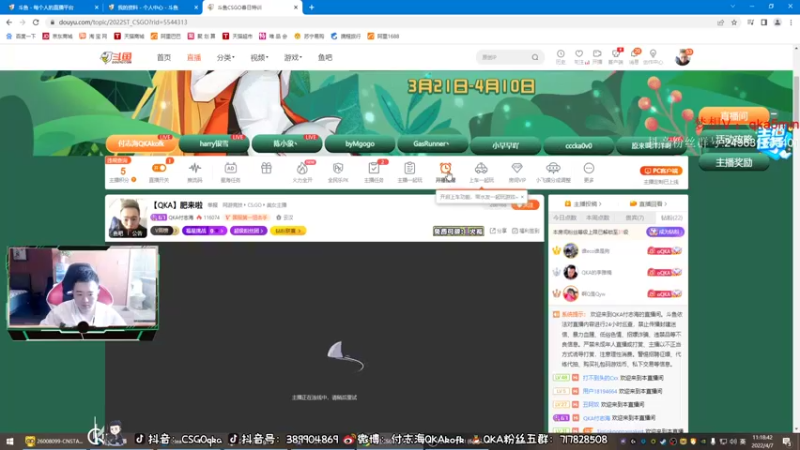Open the 开播 camera icon in header
800x450 pixels.
[597, 54]
